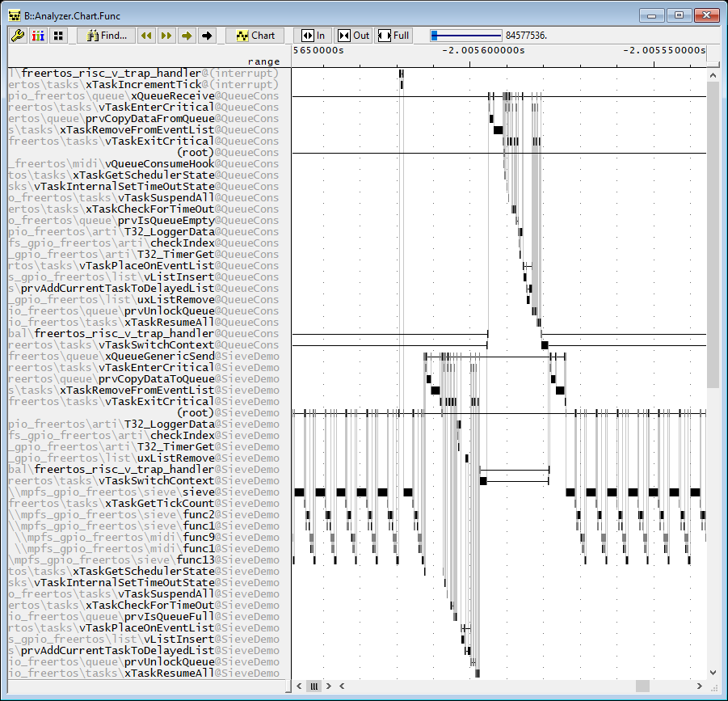The height and width of the screenshot is (701, 728).
Task: Click the blue trace position slider
Action: (x=466, y=36)
